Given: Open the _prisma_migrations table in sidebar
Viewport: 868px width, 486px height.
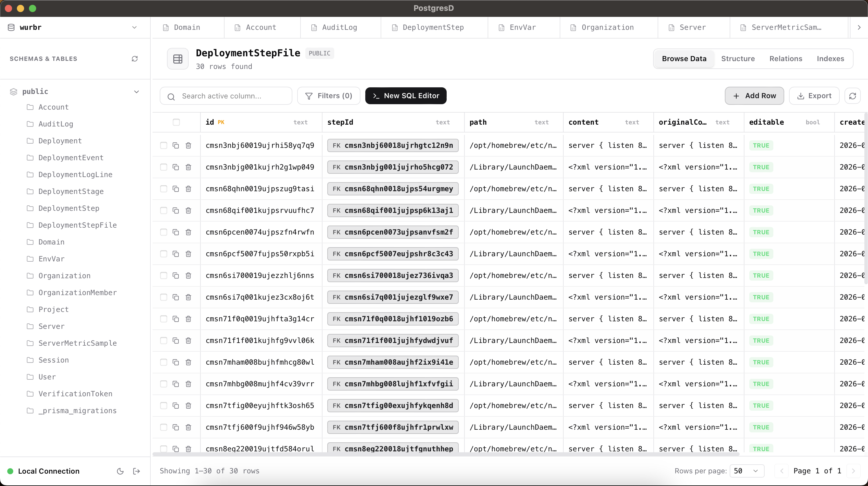Looking at the screenshot, I should [x=77, y=411].
